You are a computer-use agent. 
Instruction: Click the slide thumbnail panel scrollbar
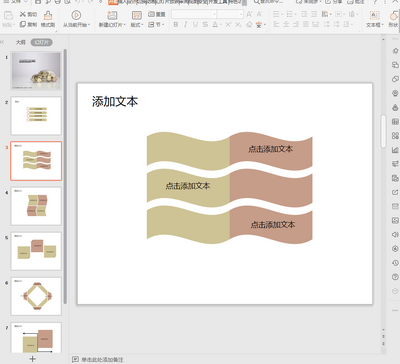click(65, 176)
